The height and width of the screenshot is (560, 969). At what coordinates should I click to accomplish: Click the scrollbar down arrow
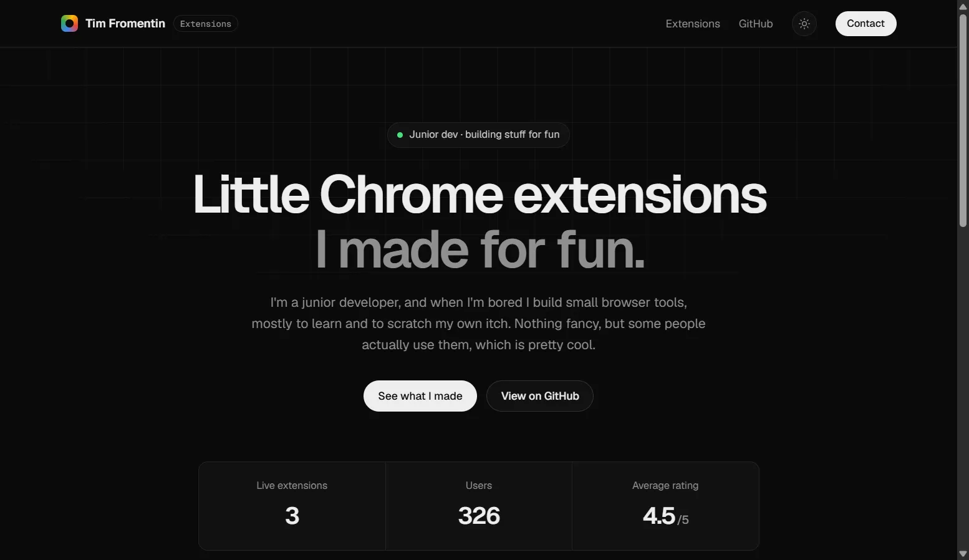coord(963,554)
